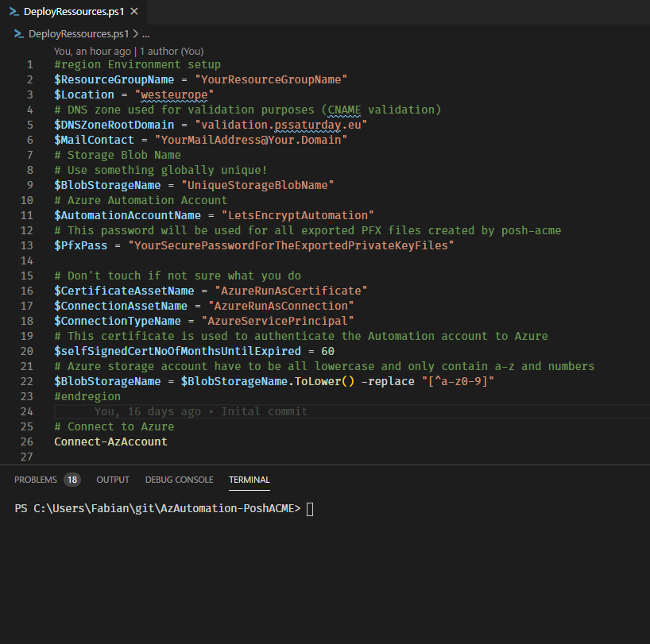The image size is (650, 644).
Task: Click the Problems error count badge showing 18
Action: (72, 480)
